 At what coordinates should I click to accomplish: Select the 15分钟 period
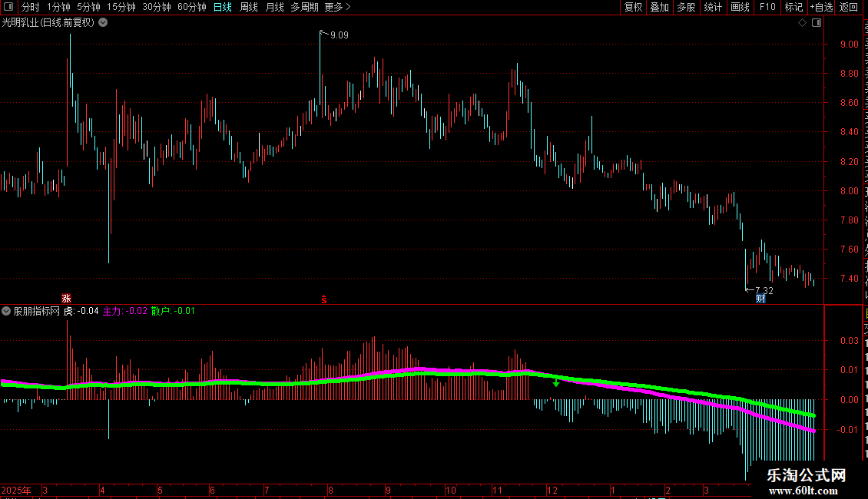point(121,7)
